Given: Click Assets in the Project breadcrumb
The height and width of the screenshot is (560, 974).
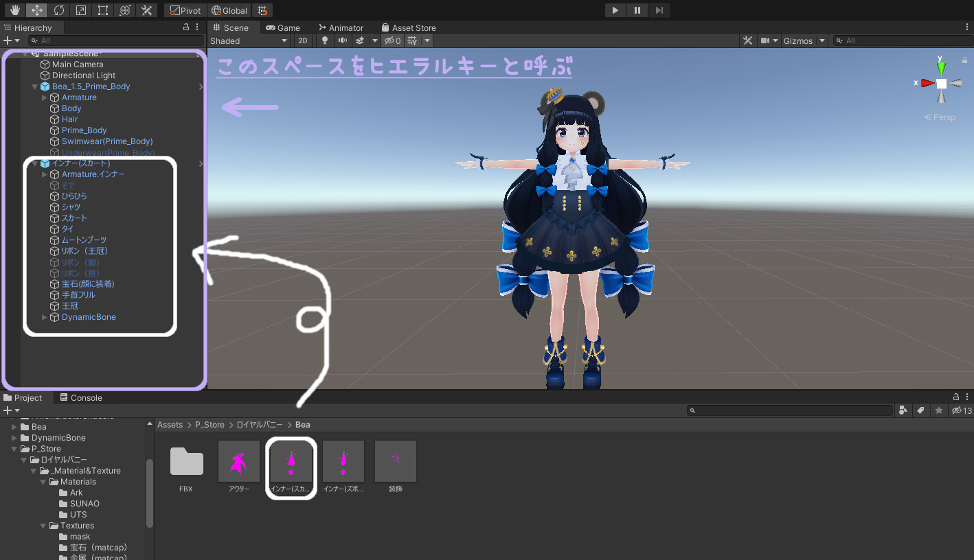Looking at the screenshot, I should (170, 425).
